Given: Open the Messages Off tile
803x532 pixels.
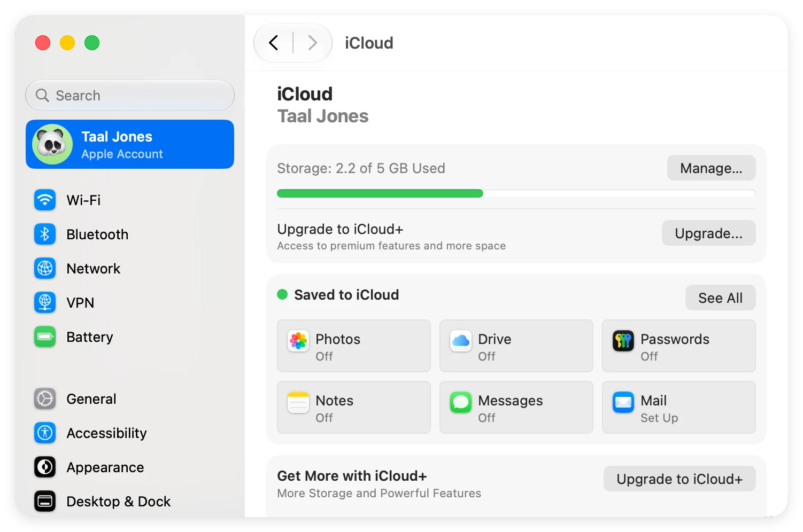Looking at the screenshot, I should [x=516, y=408].
